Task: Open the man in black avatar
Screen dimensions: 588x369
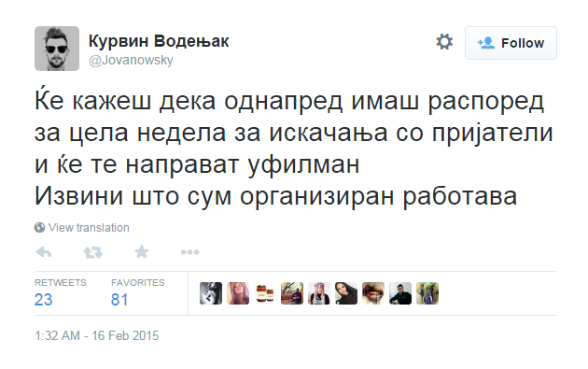Action: (400, 293)
